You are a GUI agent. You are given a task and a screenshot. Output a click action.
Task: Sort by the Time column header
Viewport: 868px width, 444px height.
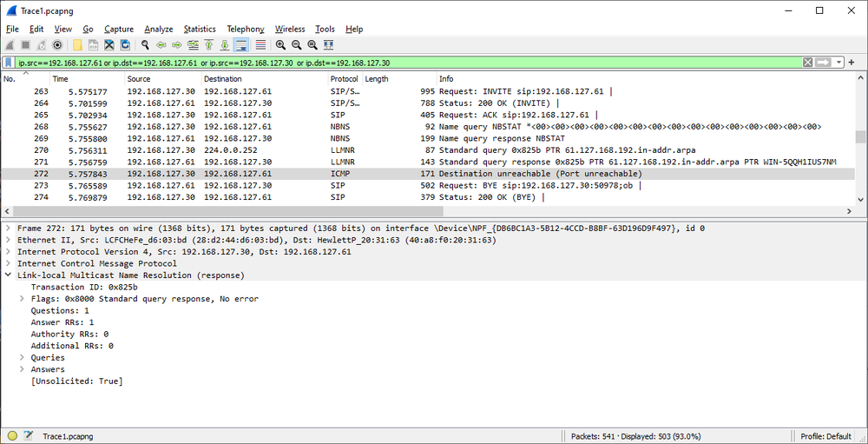coord(87,79)
